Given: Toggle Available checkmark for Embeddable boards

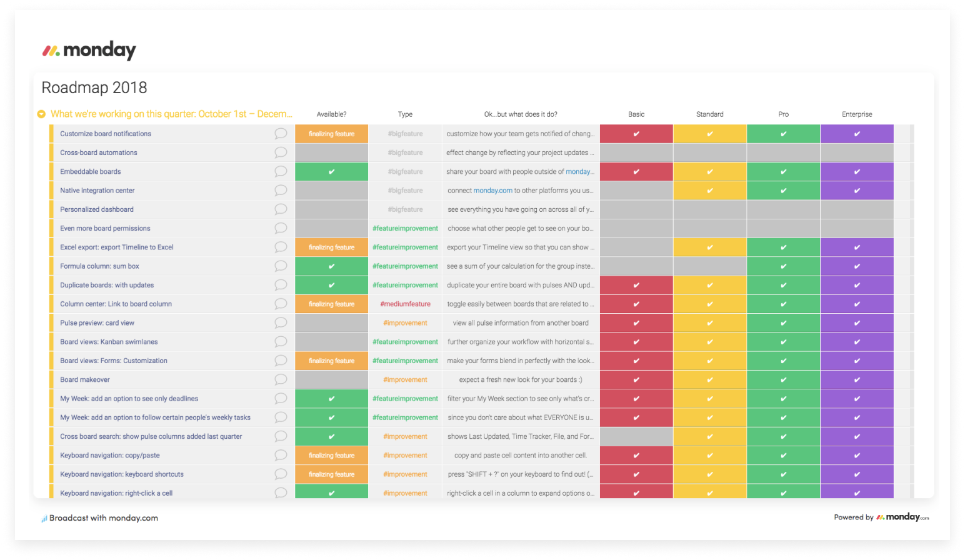Looking at the screenshot, I should (331, 171).
